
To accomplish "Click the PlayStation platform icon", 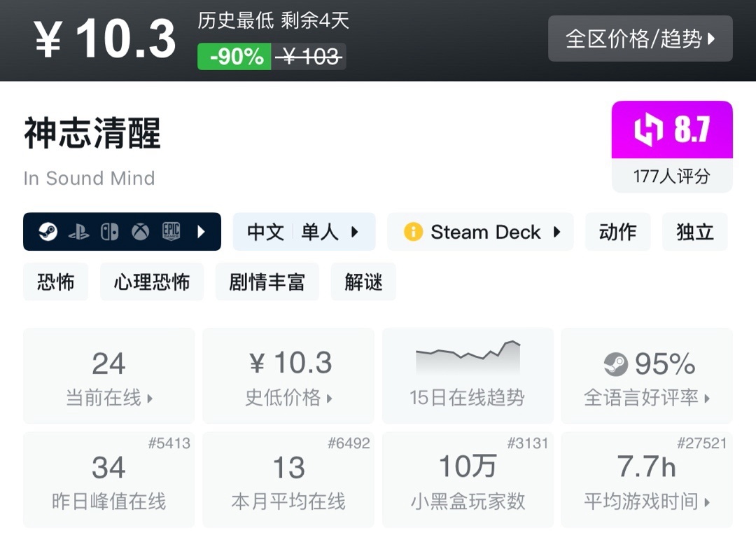I will pos(78,232).
